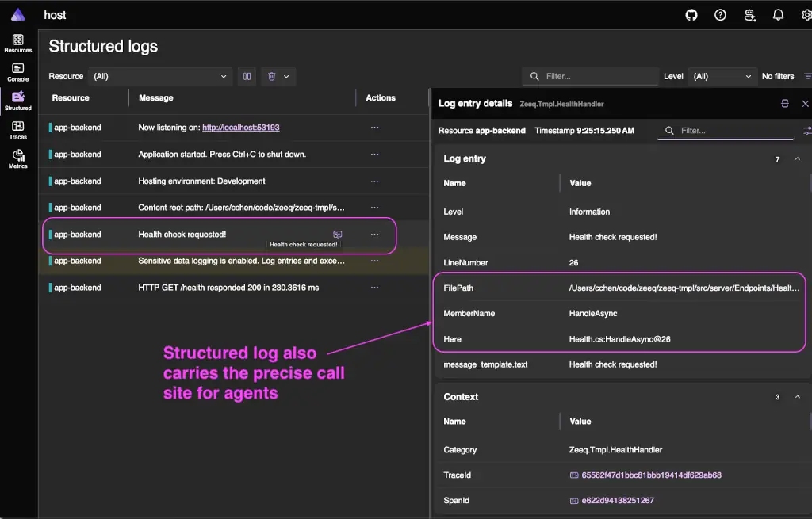Select the HTTP GET /health responded message
This screenshot has height=519, width=812.
click(228, 288)
